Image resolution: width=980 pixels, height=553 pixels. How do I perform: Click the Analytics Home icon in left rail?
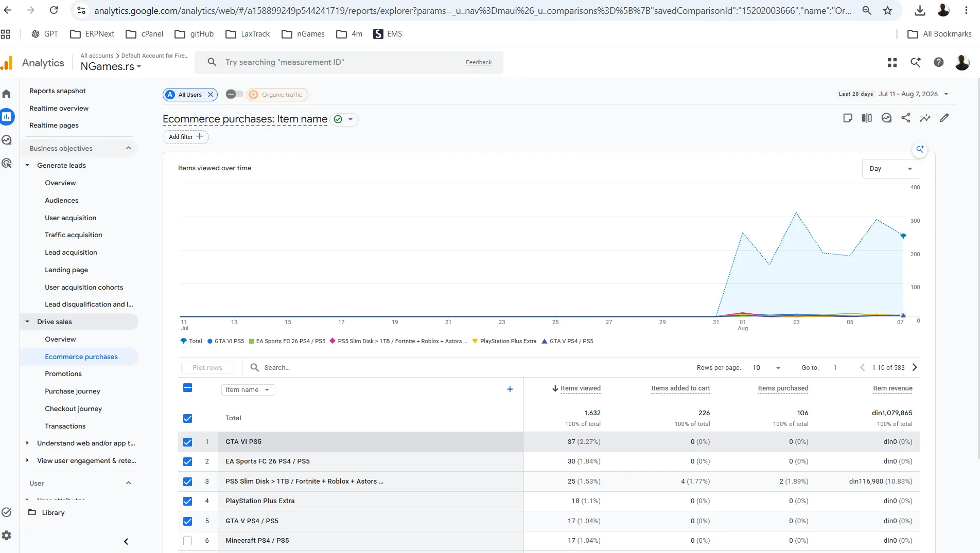[7, 94]
